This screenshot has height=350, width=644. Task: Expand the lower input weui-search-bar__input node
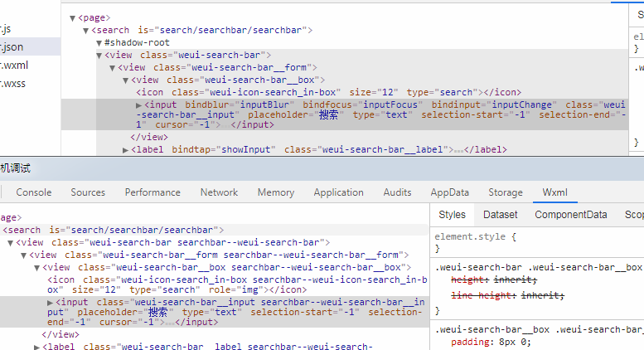point(50,303)
